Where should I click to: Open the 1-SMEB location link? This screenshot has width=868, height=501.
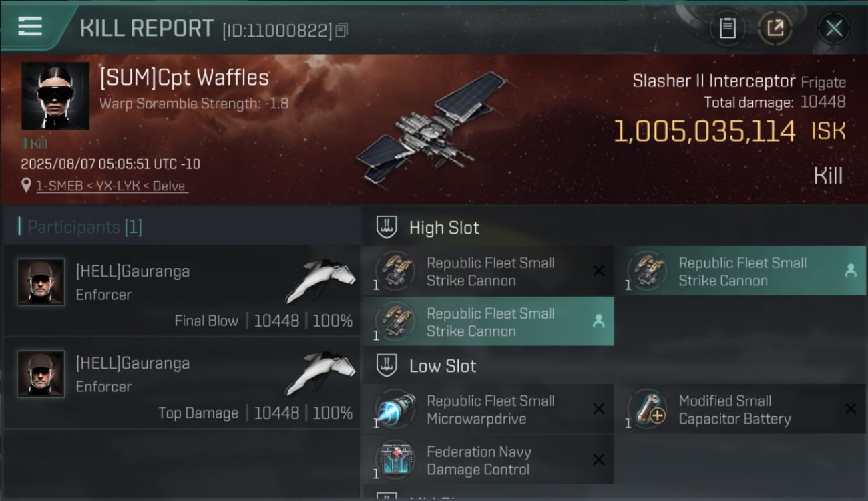112,186
